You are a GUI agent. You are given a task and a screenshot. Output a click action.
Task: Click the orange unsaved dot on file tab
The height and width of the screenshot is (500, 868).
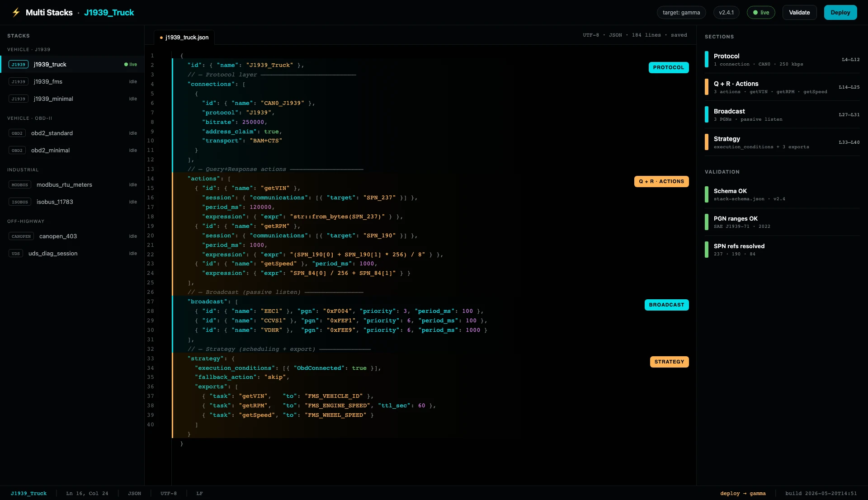[161, 38]
